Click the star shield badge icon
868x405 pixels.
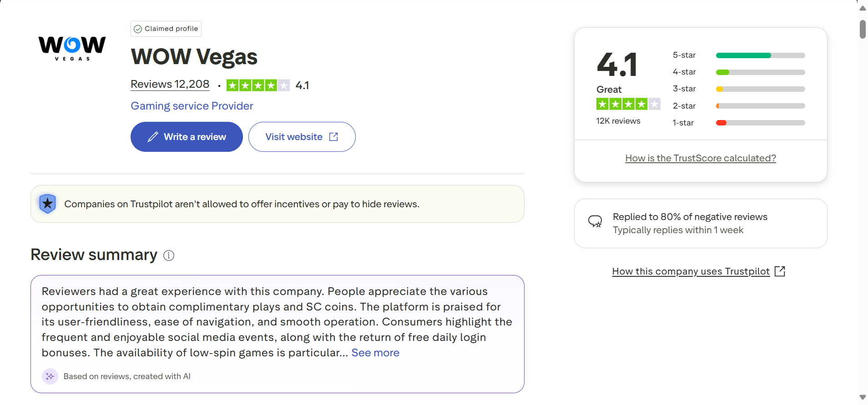coord(47,204)
